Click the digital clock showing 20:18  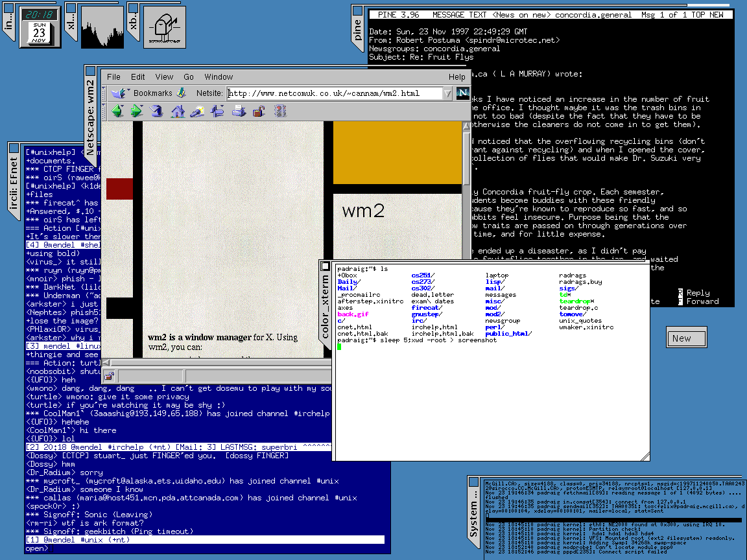coord(40,15)
